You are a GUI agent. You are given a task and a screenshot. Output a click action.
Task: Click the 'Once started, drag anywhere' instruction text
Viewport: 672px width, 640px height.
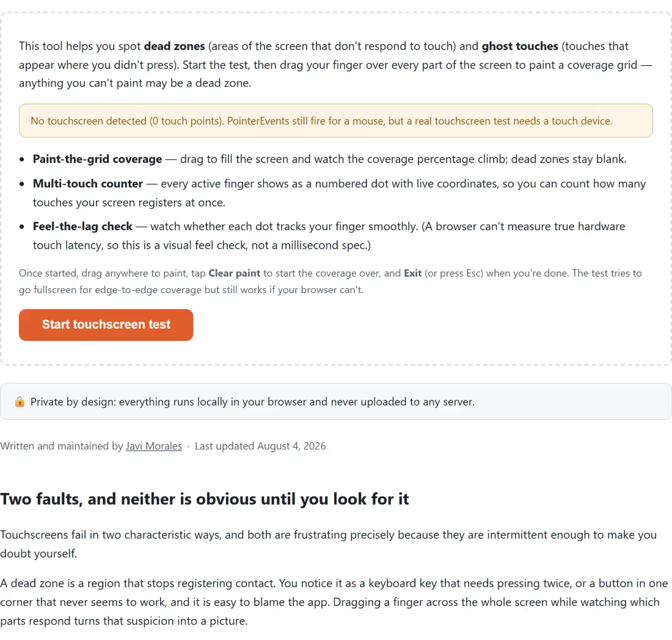click(x=331, y=282)
